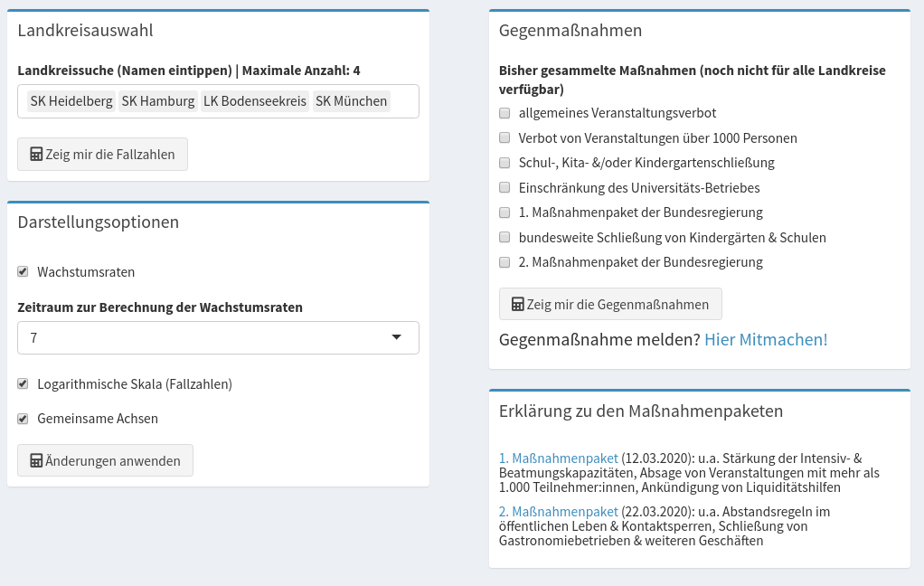This screenshot has height=586, width=924.
Task: Check bundesweite Schließung von Kindergärten & Schulen
Action: click(504, 237)
